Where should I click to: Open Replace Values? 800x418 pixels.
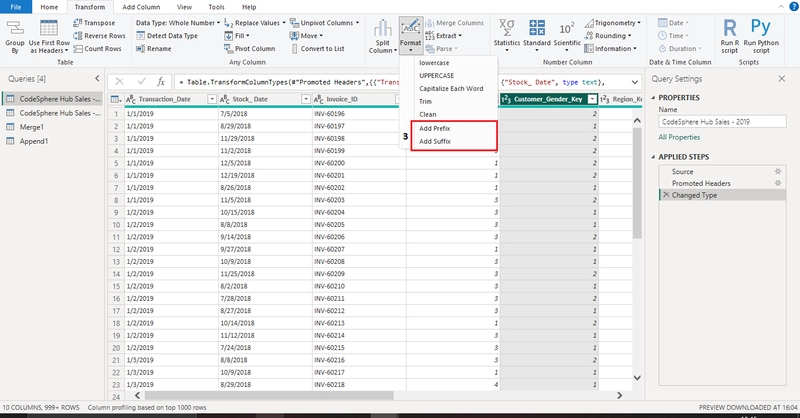click(255, 23)
